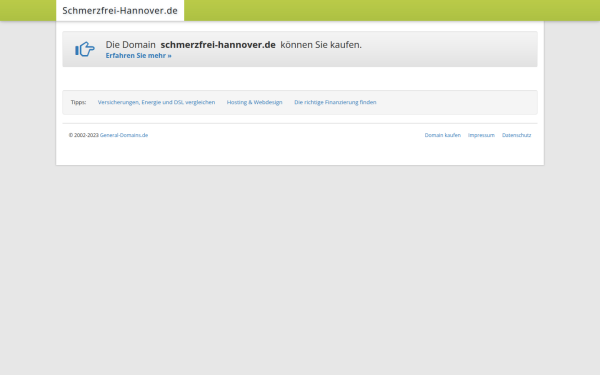Viewport: 600px width, 375px height.
Task: Open the Schmerzfrei-Hannover.de header tab
Action: (x=120, y=10)
